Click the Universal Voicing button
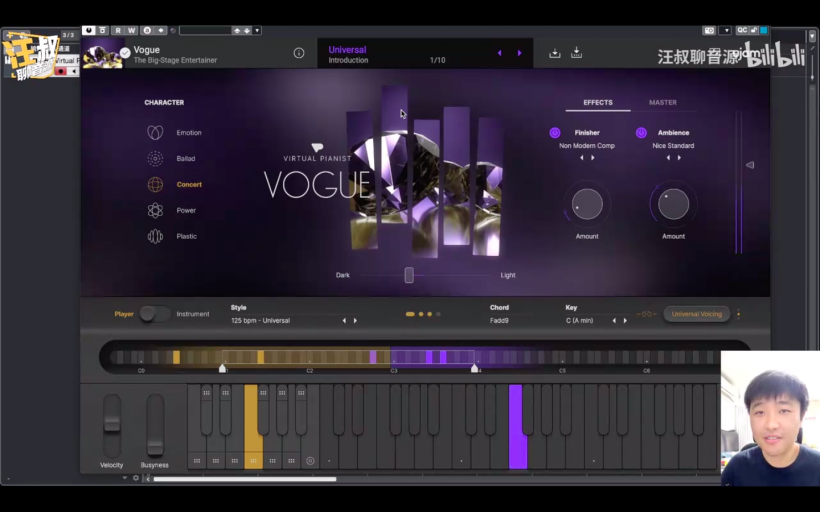Screen dimensions: 820x512 (697, 314)
